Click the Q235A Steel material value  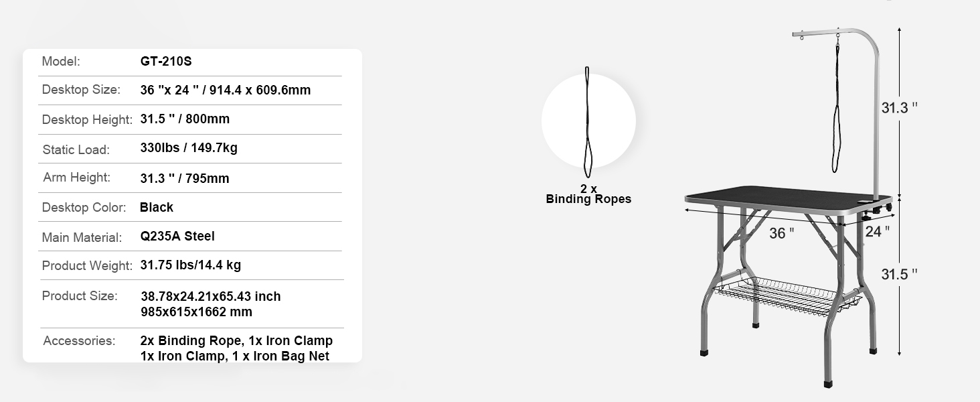[x=177, y=236]
